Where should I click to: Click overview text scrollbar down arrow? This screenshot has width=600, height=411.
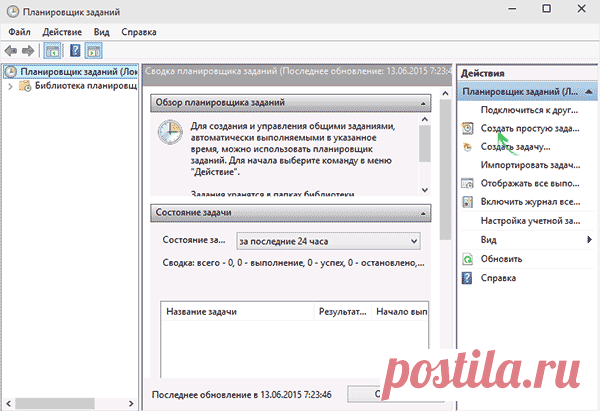[424, 190]
